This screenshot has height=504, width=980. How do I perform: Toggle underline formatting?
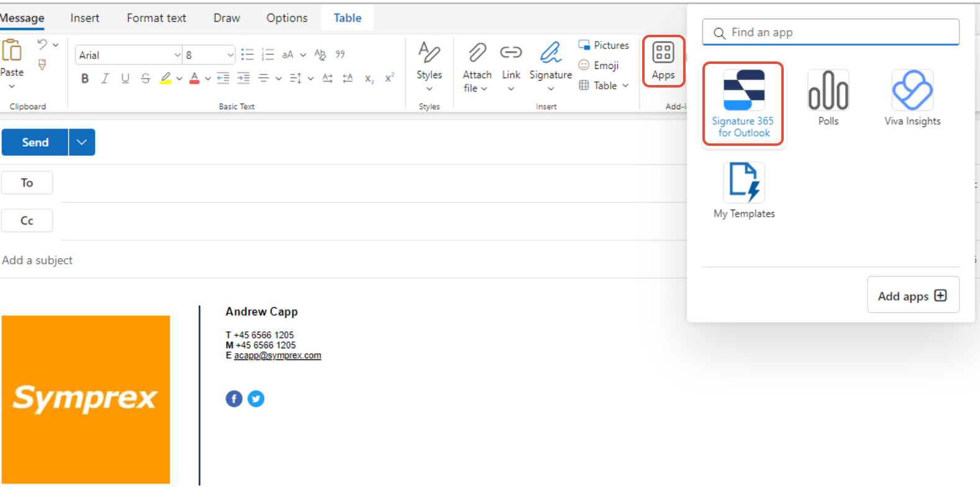pyautogui.click(x=125, y=78)
